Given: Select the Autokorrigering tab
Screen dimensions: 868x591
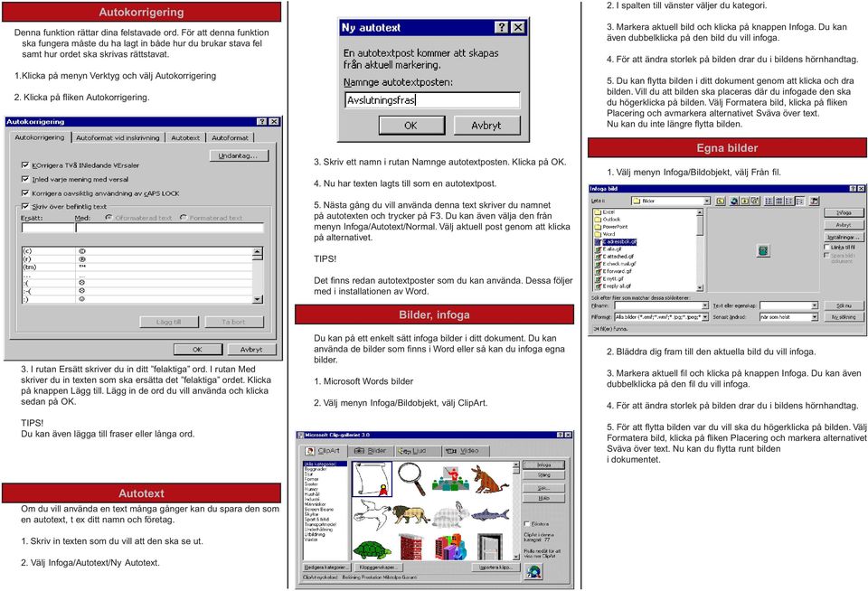Looking at the screenshot, I should [x=39, y=136].
